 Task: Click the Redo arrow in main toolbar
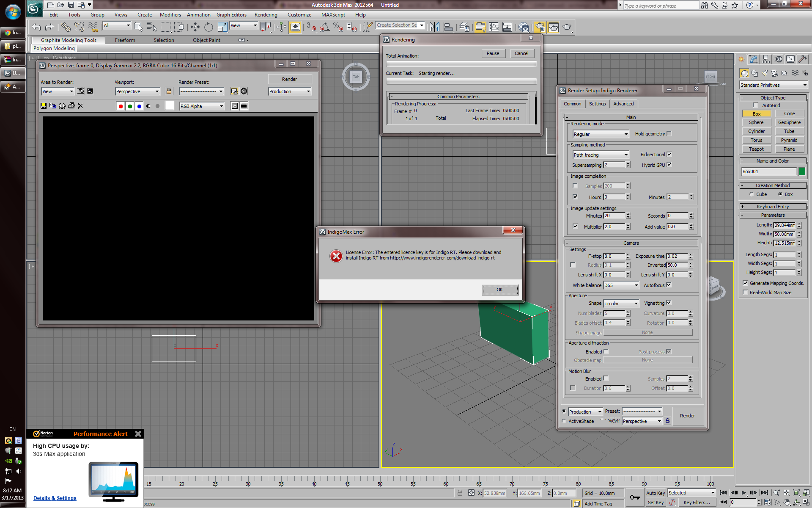pos(49,27)
